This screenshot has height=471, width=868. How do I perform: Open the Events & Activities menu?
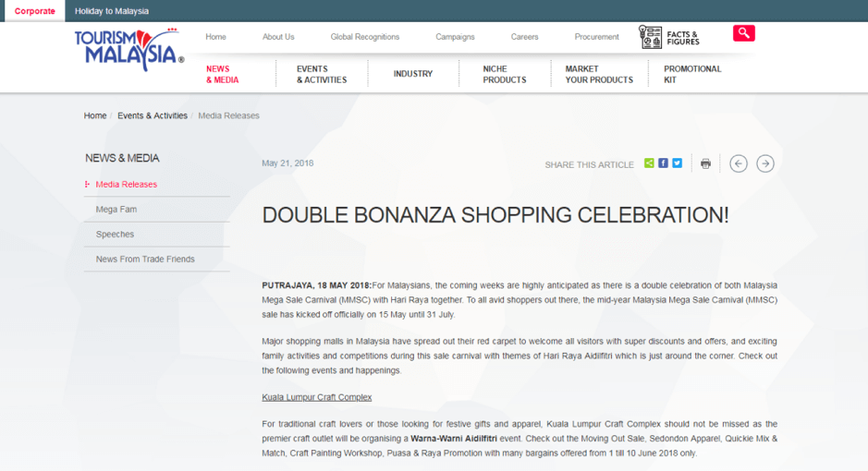click(321, 74)
